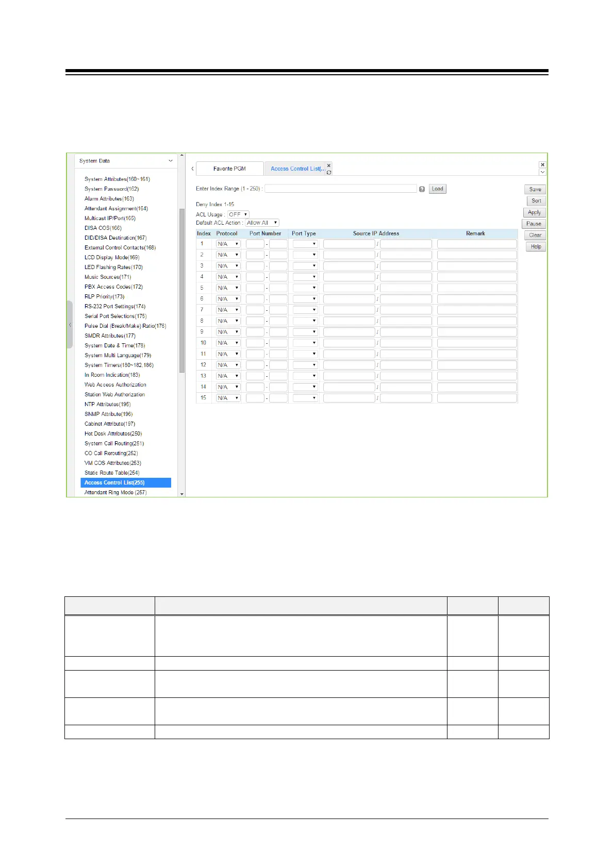
Task: Open Protocol dropdown for index 5
Action: point(228,288)
